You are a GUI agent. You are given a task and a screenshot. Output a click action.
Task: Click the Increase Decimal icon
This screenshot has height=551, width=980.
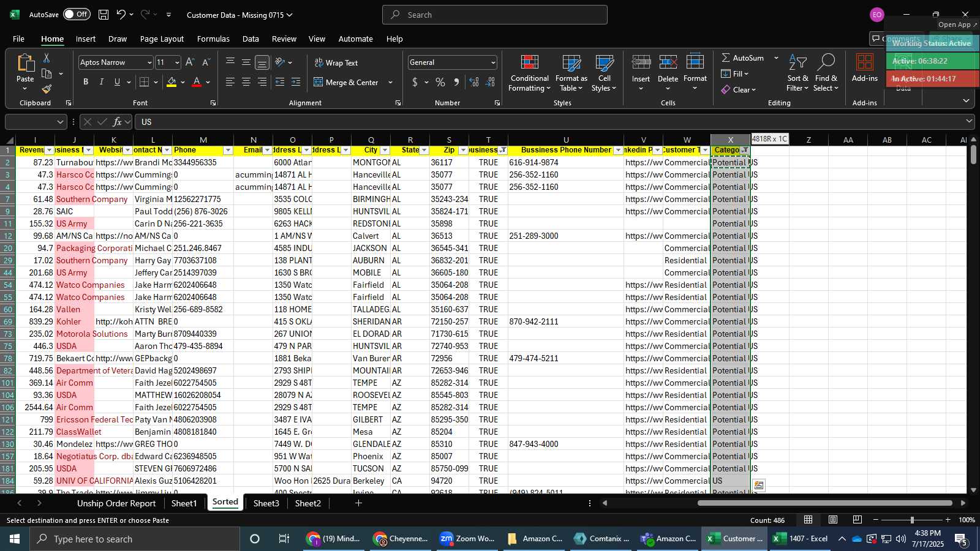tap(474, 82)
